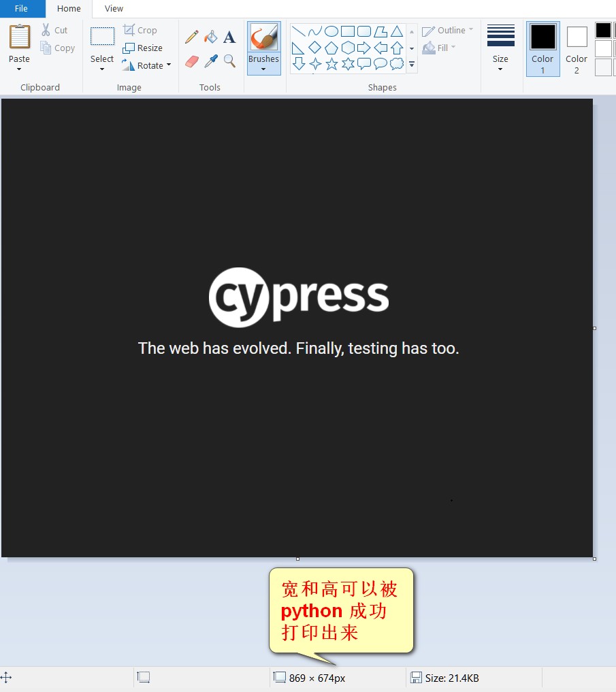Choose the Right triangle shape
The image size is (616, 692).
tap(299, 48)
